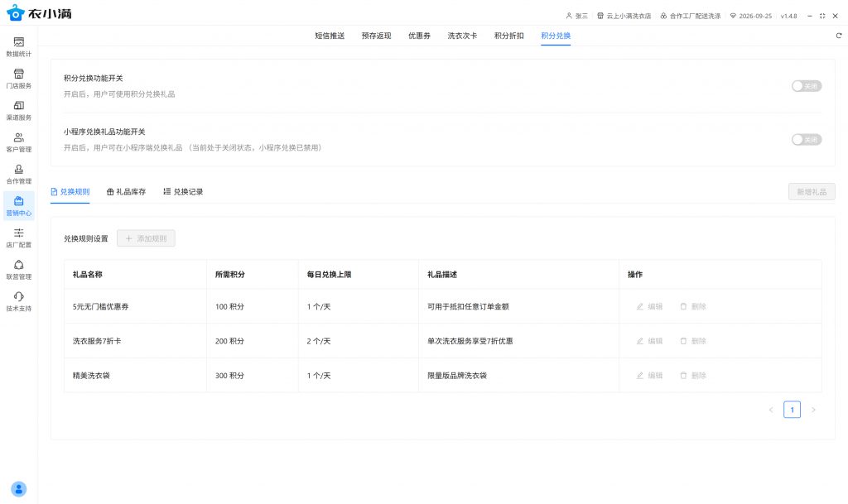The height and width of the screenshot is (504, 848).
Task: Open the 礼品库存 tab
Action: [x=126, y=191]
